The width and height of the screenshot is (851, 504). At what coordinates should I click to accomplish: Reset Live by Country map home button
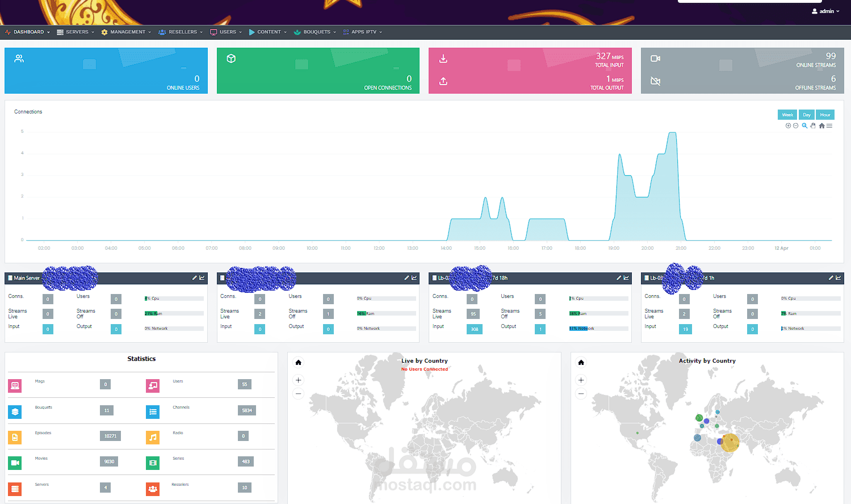[x=298, y=363]
